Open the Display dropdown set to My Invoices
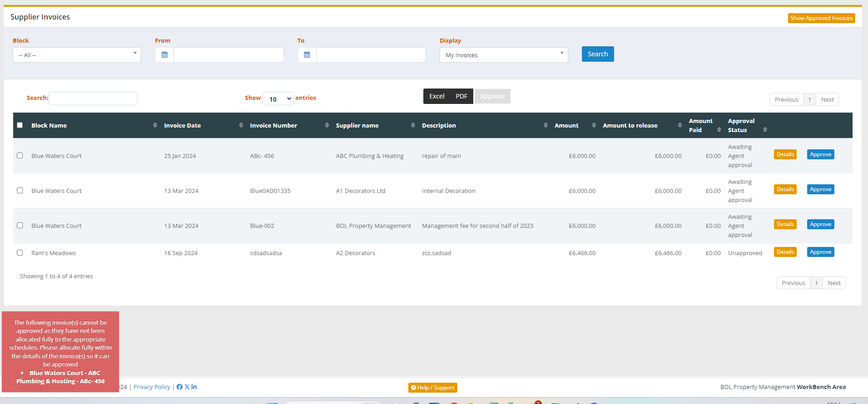 point(503,55)
